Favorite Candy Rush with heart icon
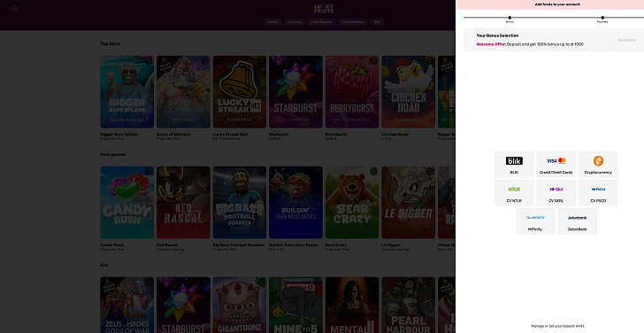 [x=149, y=172]
